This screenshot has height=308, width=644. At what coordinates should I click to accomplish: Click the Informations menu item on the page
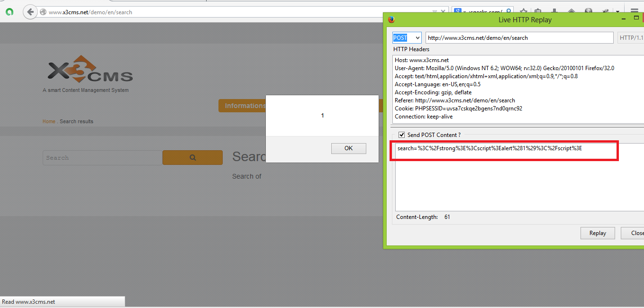pyautogui.click(x=243, y=106)
